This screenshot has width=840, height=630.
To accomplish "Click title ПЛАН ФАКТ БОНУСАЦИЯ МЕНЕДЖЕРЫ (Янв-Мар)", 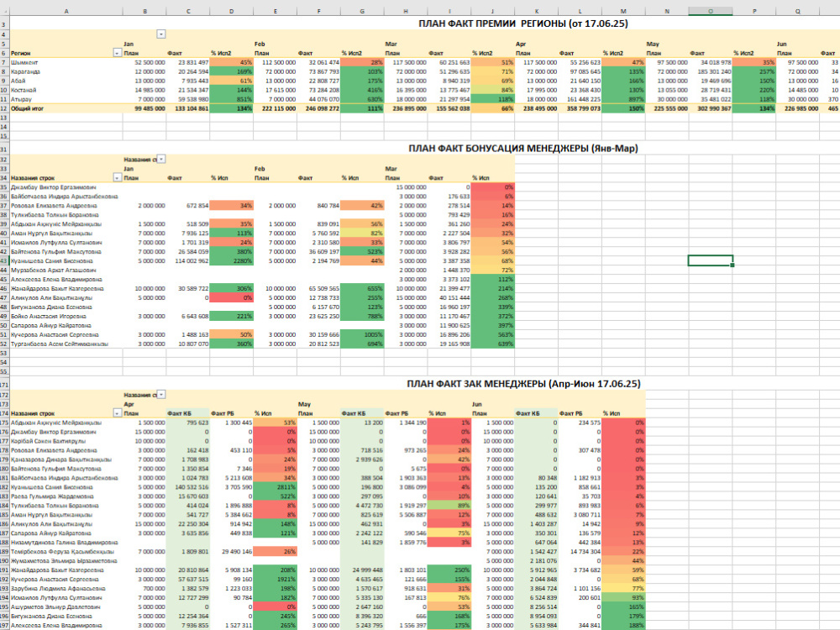I will point(522,149).
